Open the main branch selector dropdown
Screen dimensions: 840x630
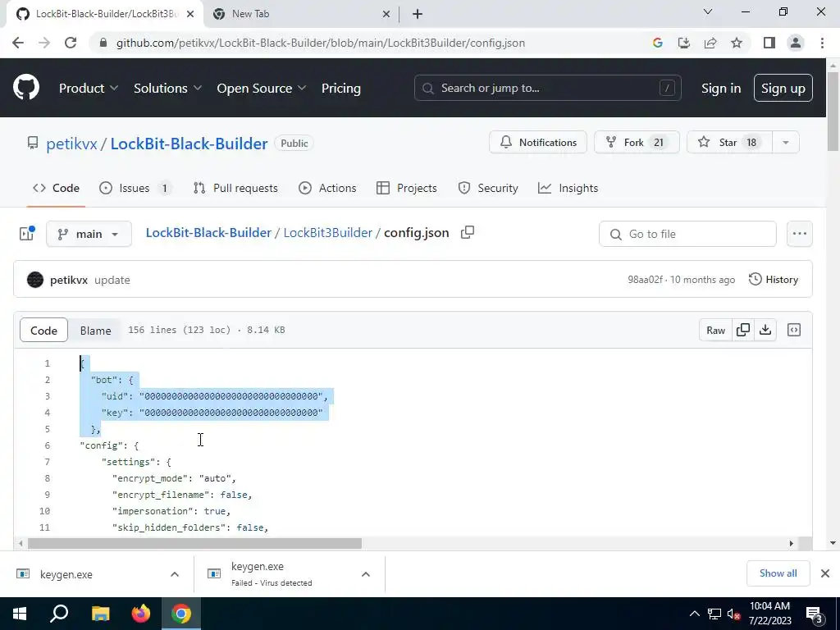(89, 234)
